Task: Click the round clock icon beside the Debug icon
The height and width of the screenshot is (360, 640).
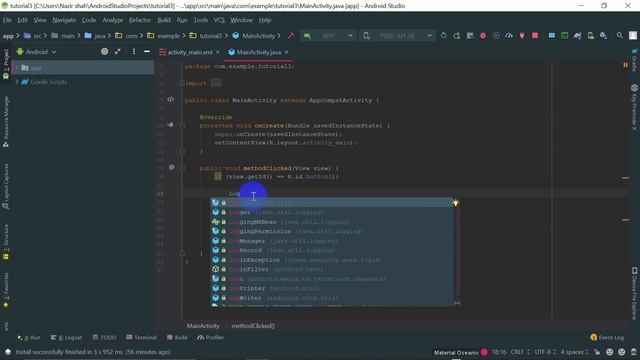Action: (496, 36)
